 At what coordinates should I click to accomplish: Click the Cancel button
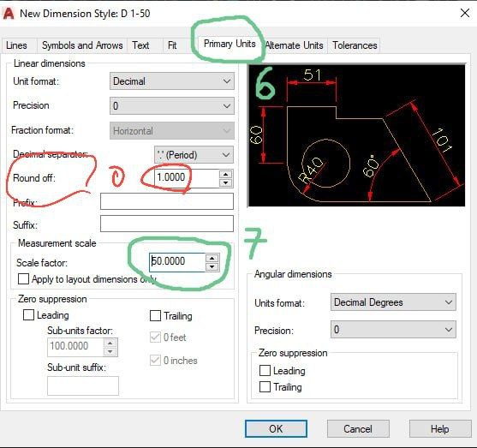coord(358,429)
